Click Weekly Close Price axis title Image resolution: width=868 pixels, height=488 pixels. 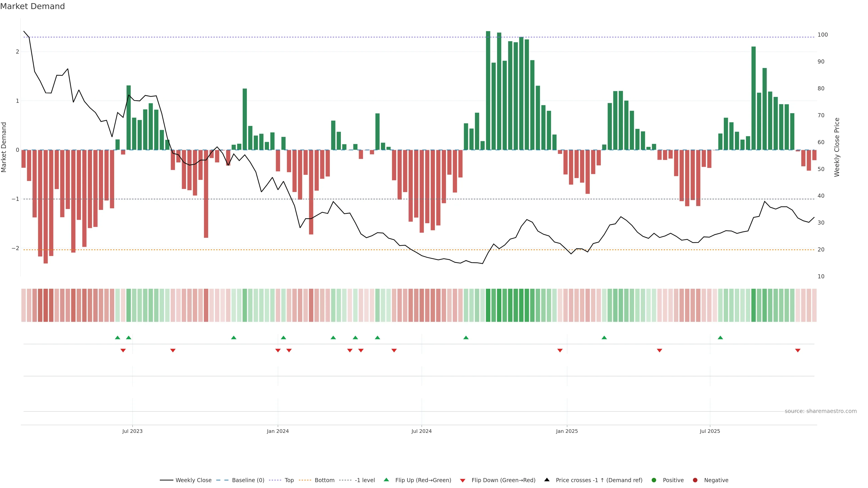pos(837,147)
